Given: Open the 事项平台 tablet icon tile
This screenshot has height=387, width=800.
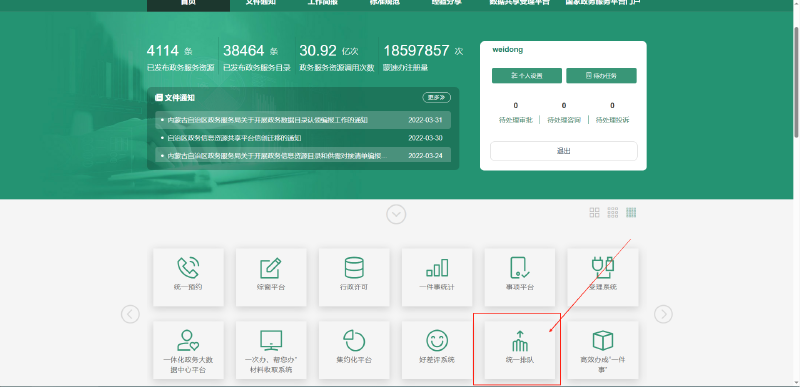Looking at the screenshot, I should 519,277.
